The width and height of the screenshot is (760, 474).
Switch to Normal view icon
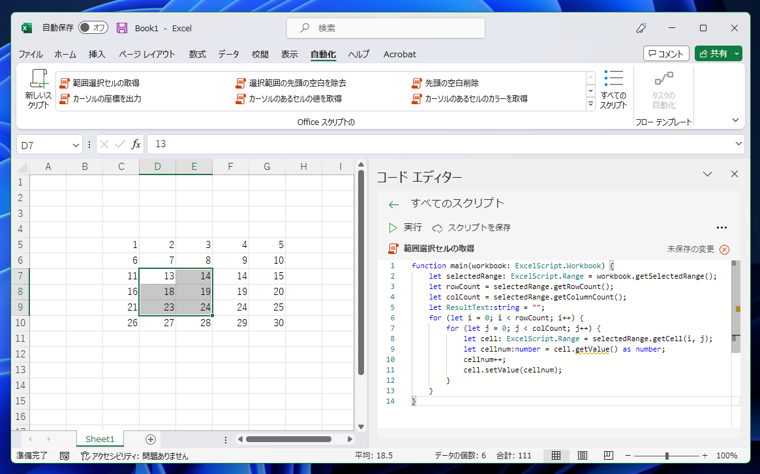point(556,456)
